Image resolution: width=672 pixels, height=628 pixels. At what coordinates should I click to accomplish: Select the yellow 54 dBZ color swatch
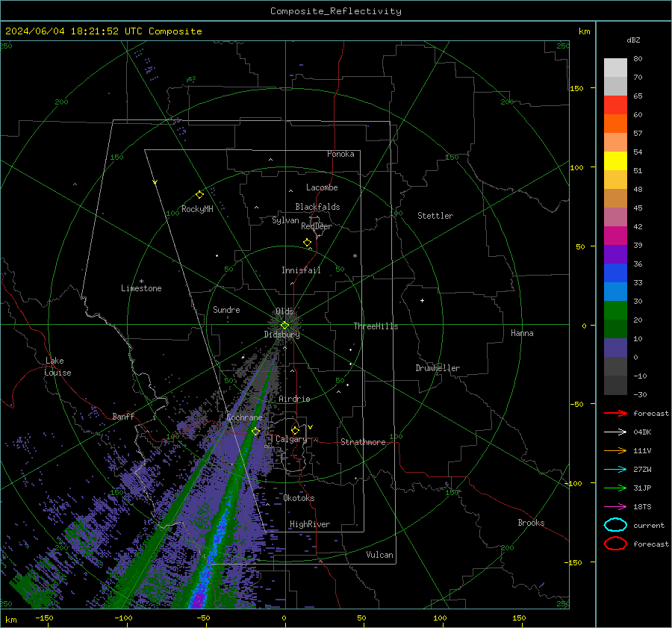point(615,161)
